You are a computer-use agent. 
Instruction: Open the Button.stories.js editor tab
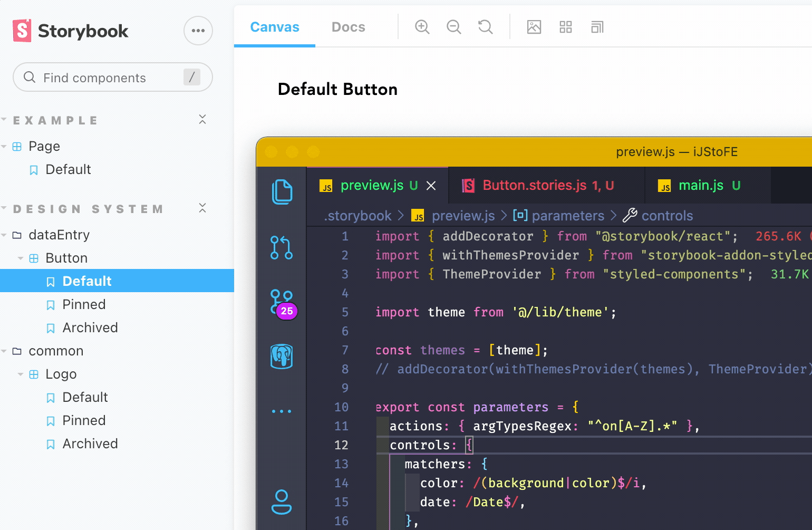[547, 186]
